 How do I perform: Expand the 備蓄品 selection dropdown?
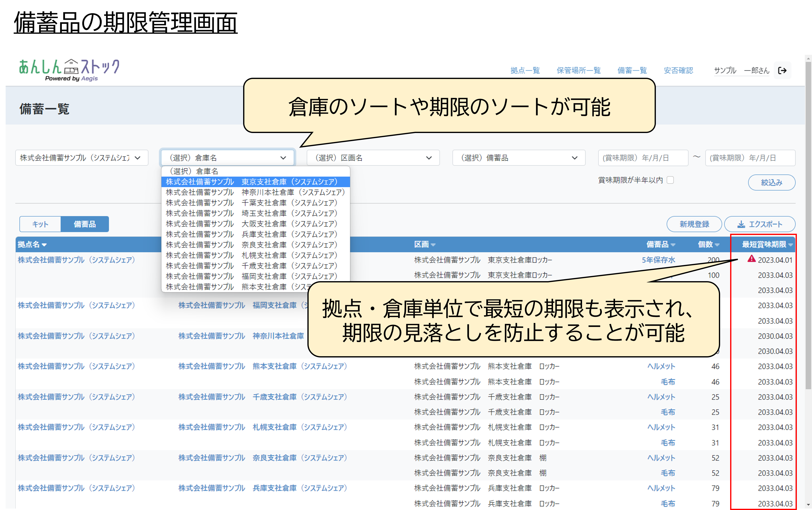(519, 158)
